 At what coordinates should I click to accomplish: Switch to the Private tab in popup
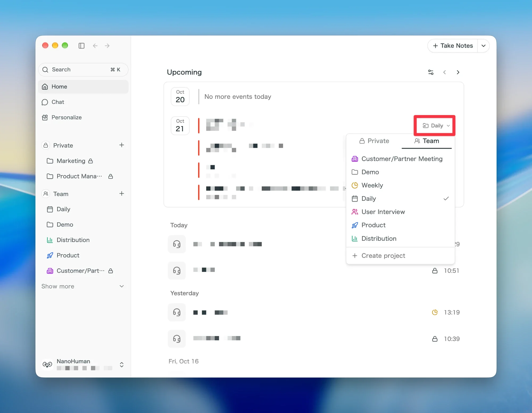point(374,141)
